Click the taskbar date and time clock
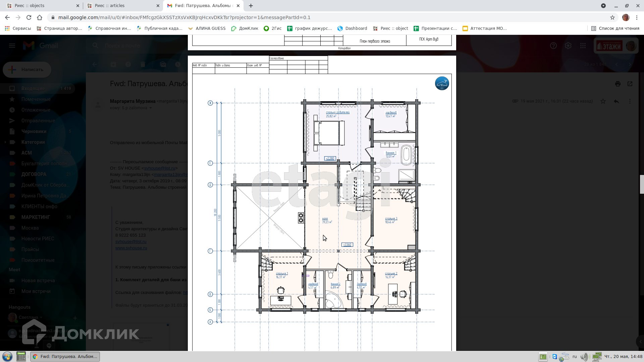The image size is (644, 362). click(623, 357)
